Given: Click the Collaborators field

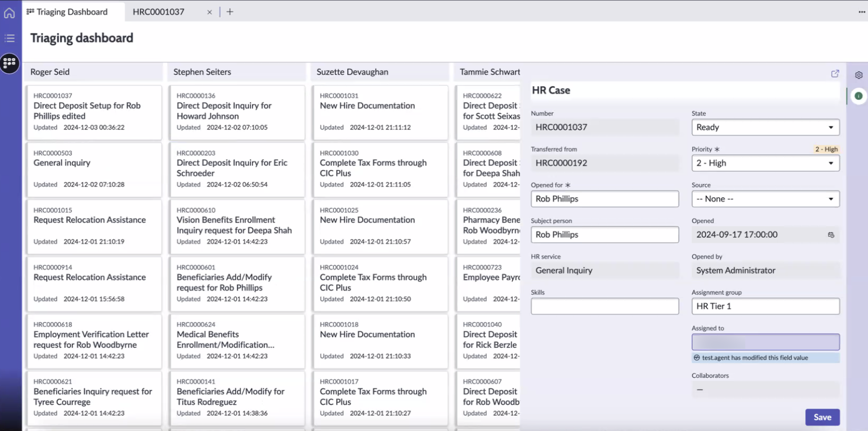Looking at the screenshot, I should (x=766, y=389).
